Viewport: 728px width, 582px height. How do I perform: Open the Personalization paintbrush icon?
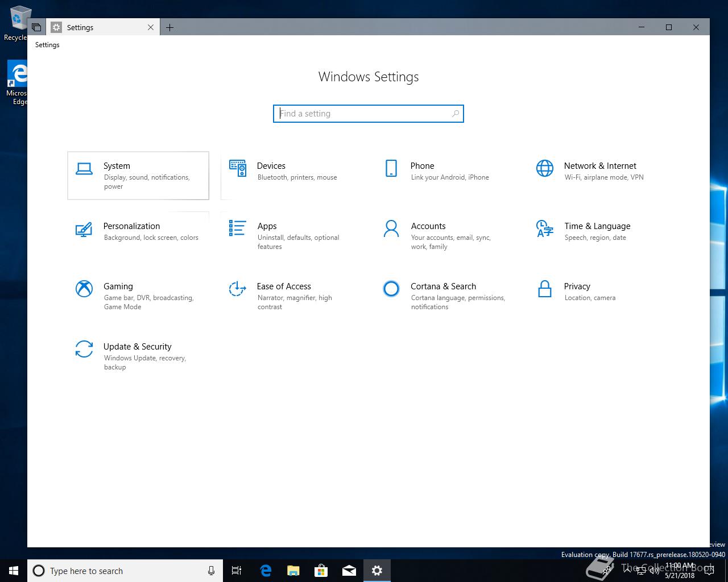84,229
